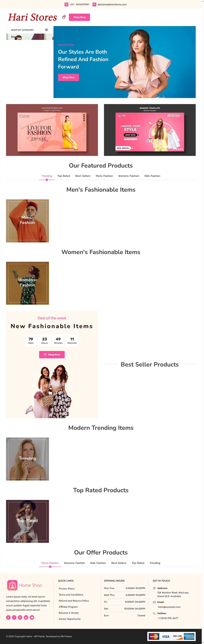Click the Facebook icon in footer
This screenshot has width=204, height=644.
(x=8, y=617)
